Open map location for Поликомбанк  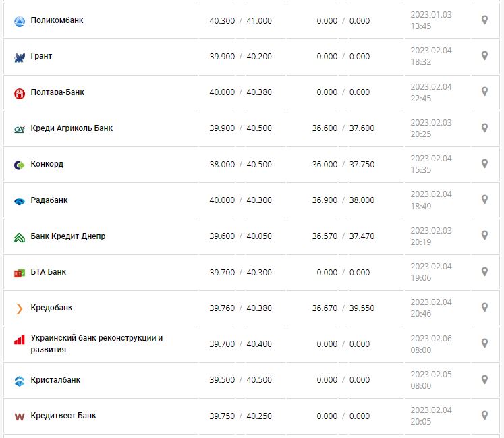(x=484, y=20)
